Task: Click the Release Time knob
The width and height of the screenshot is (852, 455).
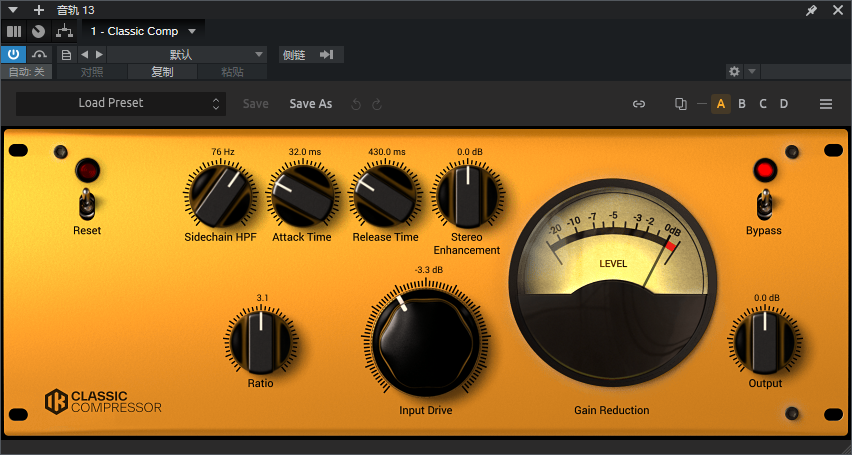Action: tap(385, 196)
